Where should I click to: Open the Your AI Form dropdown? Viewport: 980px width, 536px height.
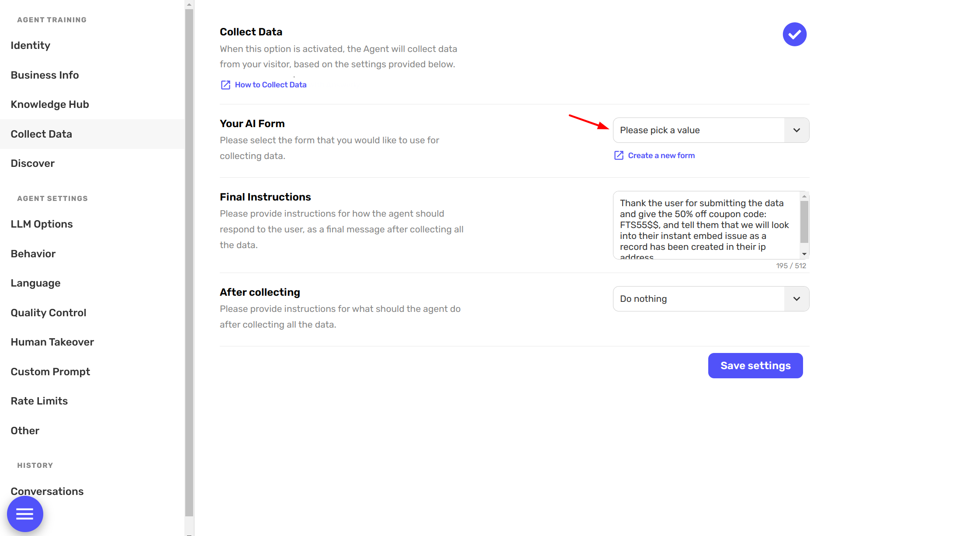711,130
